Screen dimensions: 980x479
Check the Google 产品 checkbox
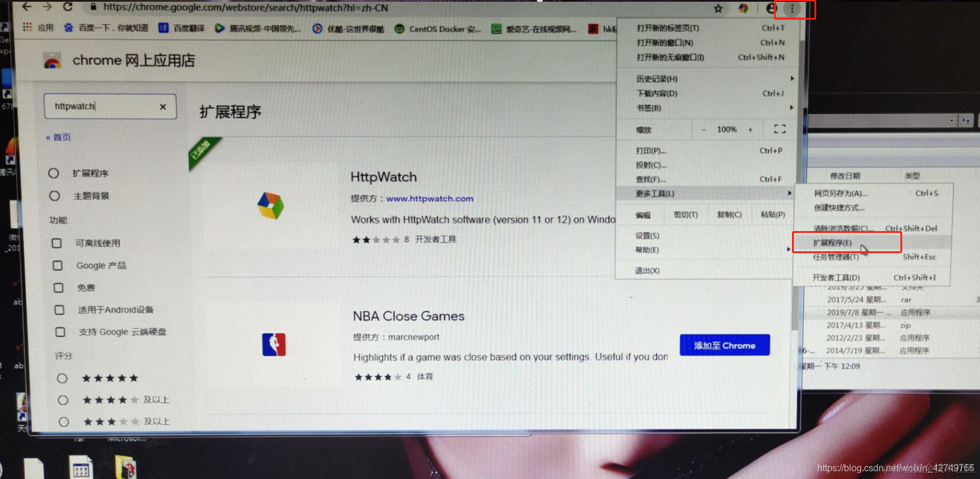[x=58, y=266]
